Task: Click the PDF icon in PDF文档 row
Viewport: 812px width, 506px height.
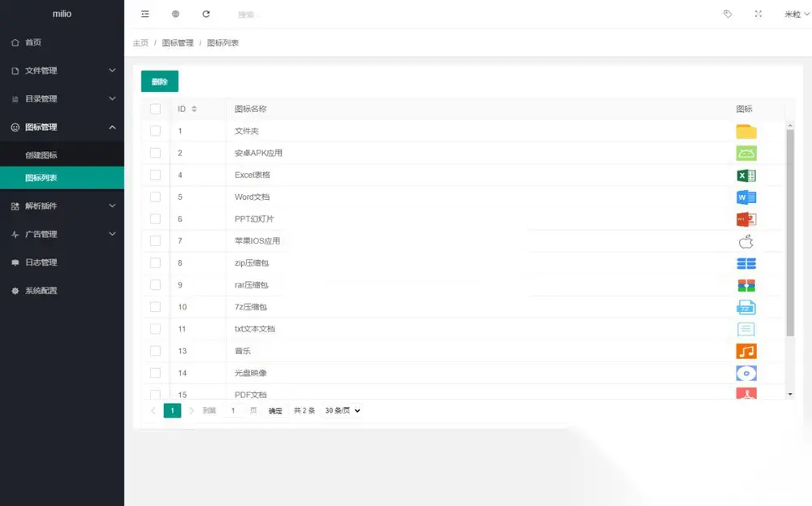Action: click(x=746, y=393)
